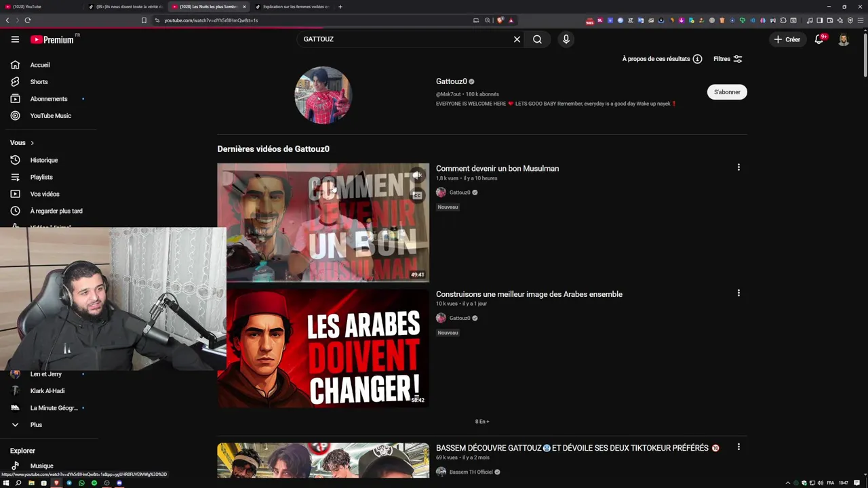This screenshot has height=488, width=868.
Task: Click the S'abonner button
Action: (x=727, y=92)
